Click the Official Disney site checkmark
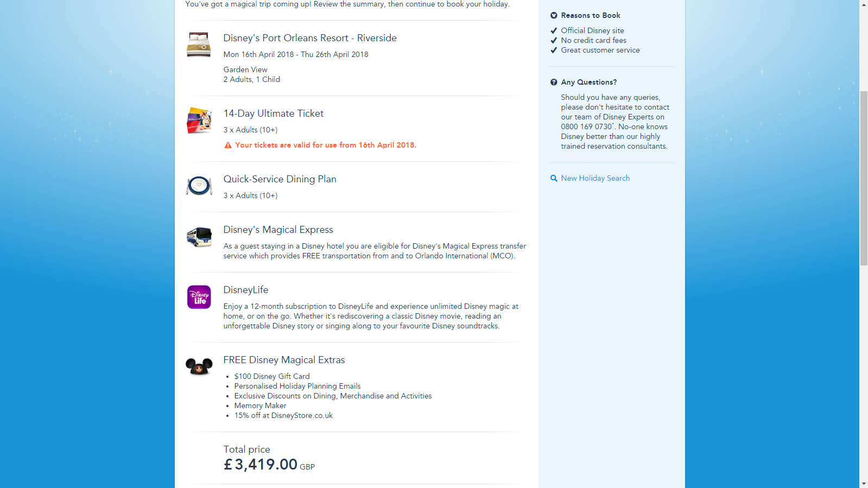The image size is (868, 488). (x=554, y=30)
